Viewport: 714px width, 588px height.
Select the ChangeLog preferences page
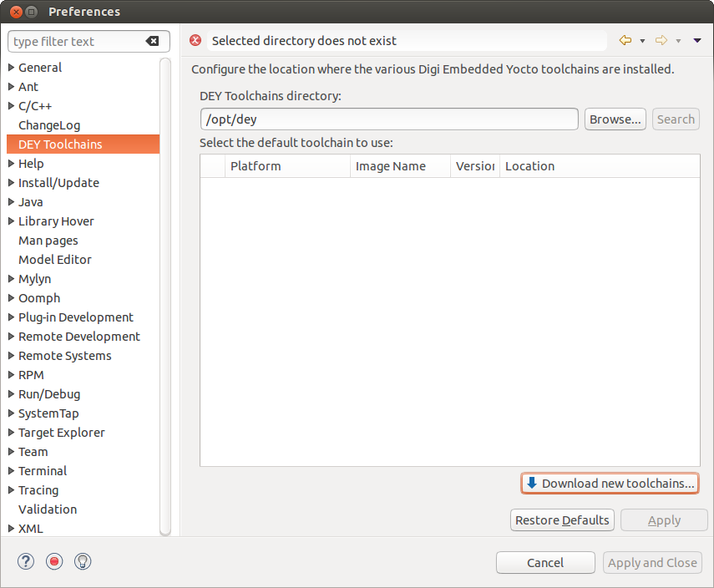coord(49,125)
